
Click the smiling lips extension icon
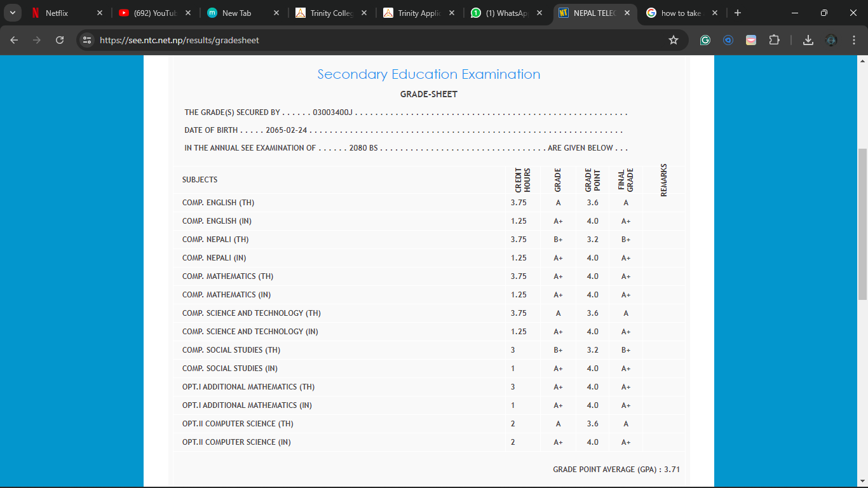click(751, 40)
